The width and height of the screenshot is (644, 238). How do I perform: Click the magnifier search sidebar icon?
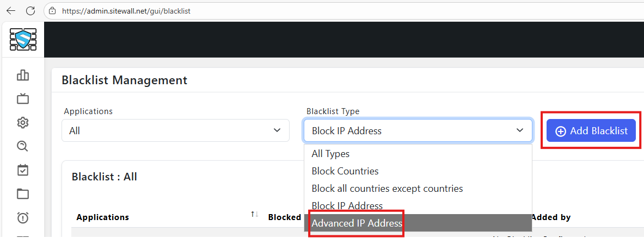(x=23, y=146)
